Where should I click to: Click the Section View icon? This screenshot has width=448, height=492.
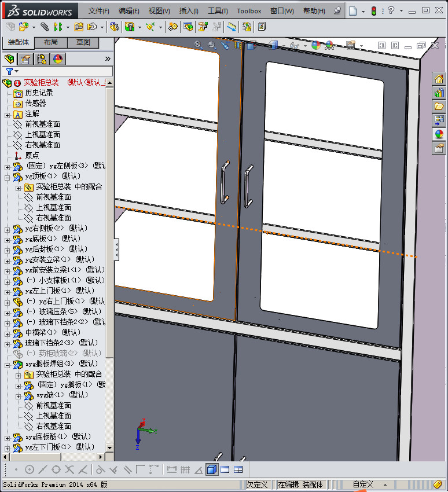point(238,46)
